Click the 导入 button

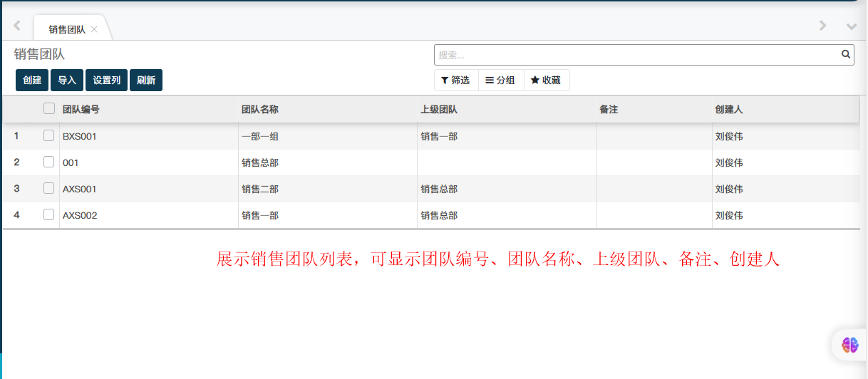(67, 81)
